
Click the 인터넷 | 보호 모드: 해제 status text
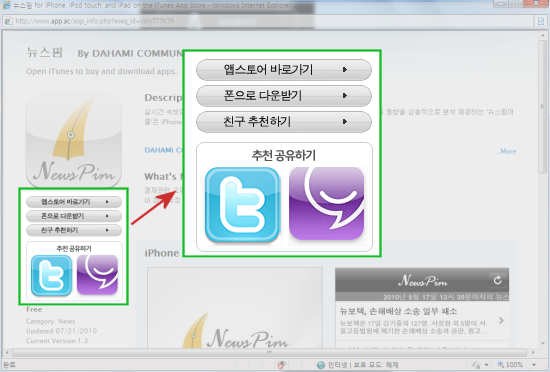[x=363, y=365]
